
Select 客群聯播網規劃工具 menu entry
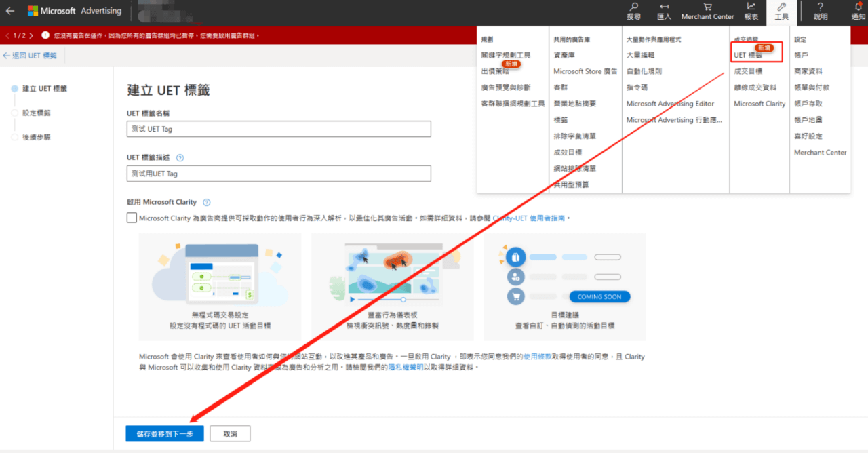[513, 104]
